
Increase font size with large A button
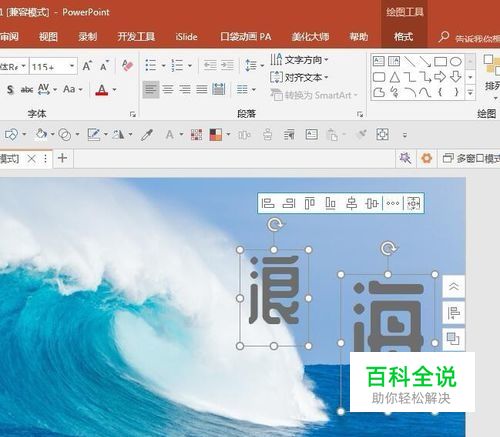pyautogui.click(x=87, y=66)
